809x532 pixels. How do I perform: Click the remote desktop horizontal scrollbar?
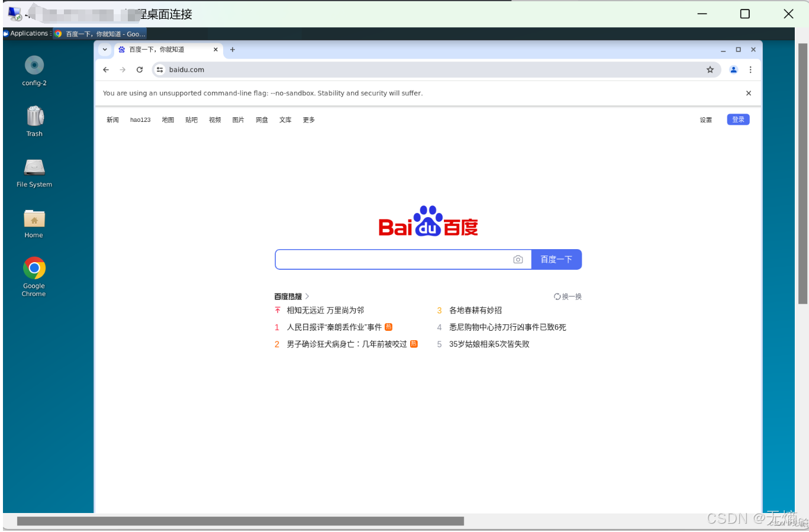click(x=240, y=521)
